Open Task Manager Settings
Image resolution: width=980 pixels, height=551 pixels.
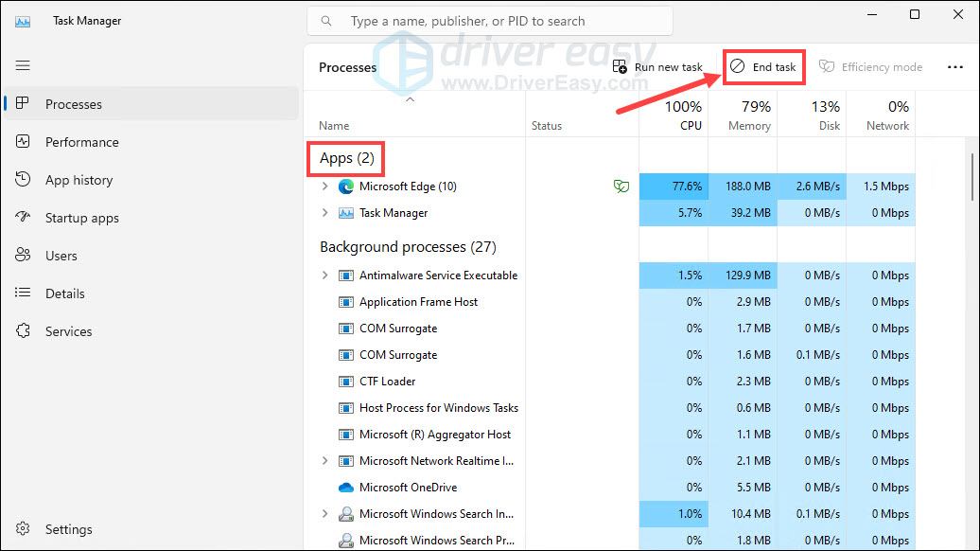66,528
